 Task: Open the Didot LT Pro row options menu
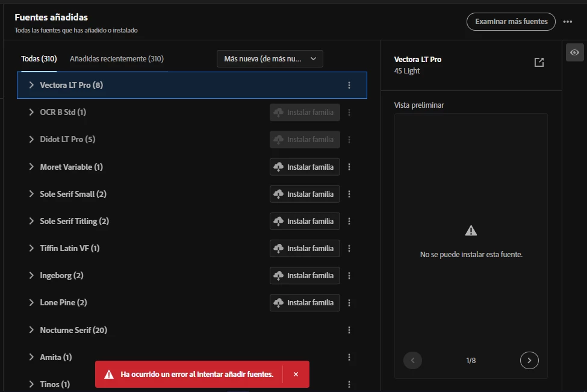pyautogui.click(x=349, y=140)
